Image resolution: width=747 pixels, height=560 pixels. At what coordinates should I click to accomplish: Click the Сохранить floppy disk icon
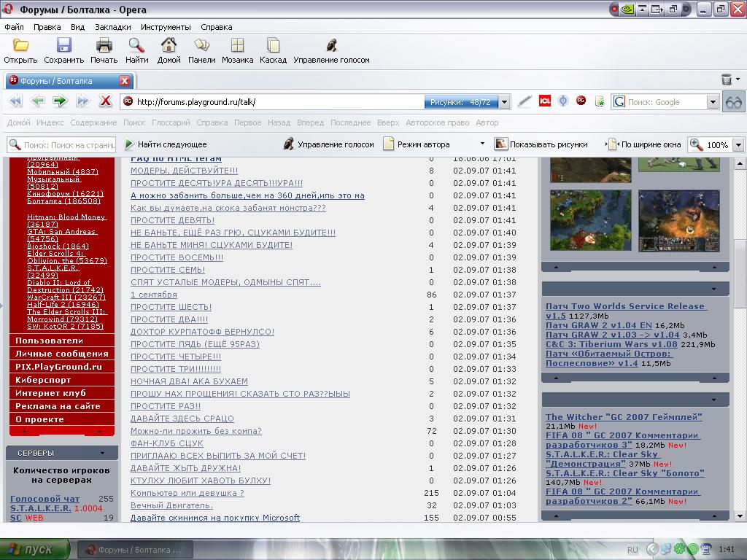[64, 45]
